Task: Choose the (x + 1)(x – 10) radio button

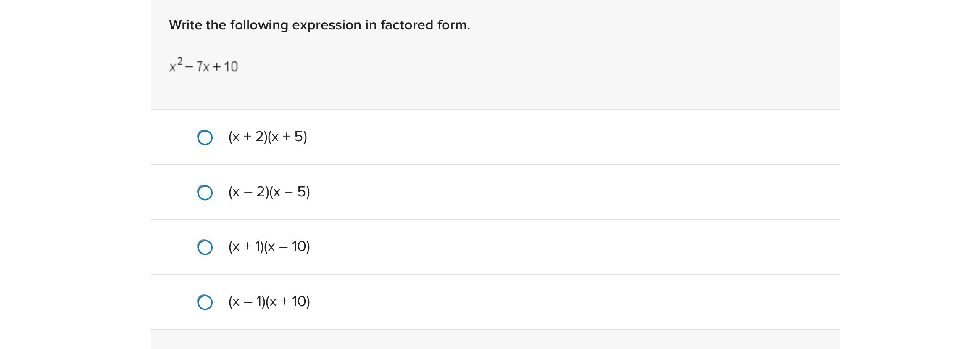Action: tap(205, 247)
